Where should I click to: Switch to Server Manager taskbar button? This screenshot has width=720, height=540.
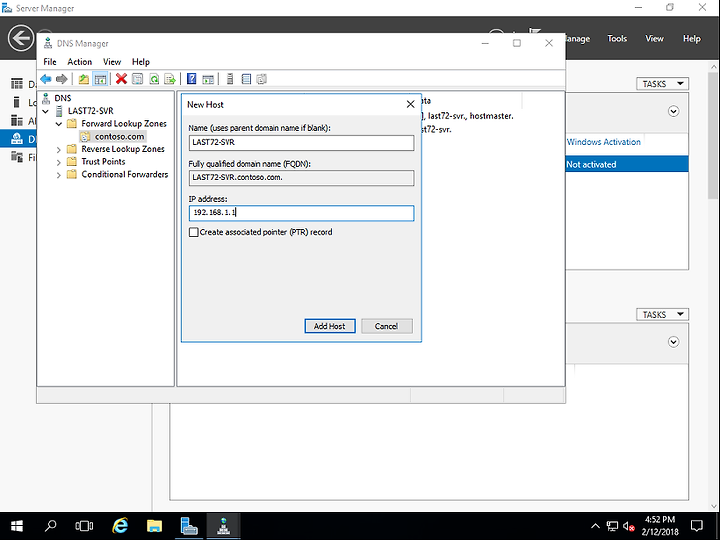point(189,526)
